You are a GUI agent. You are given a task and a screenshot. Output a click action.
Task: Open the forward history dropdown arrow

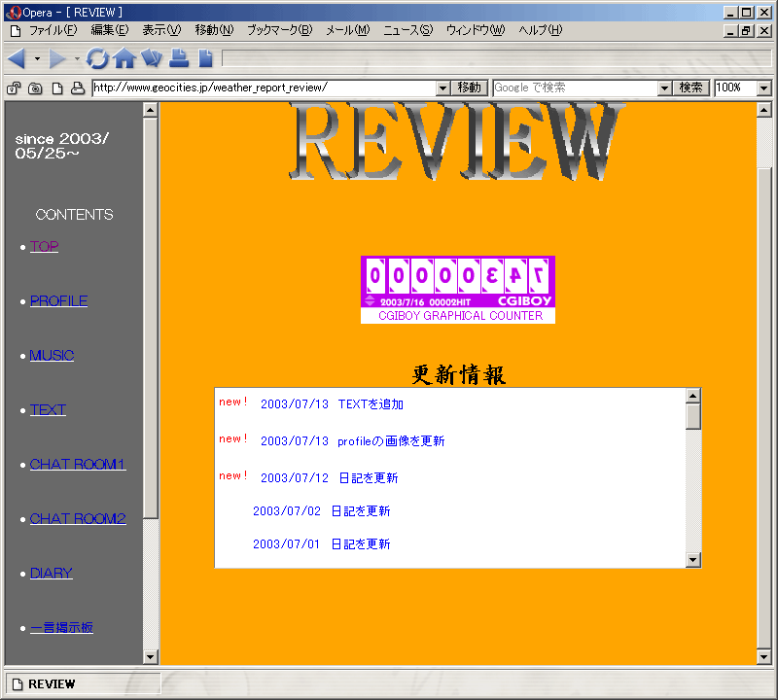(x=77, y=59)
